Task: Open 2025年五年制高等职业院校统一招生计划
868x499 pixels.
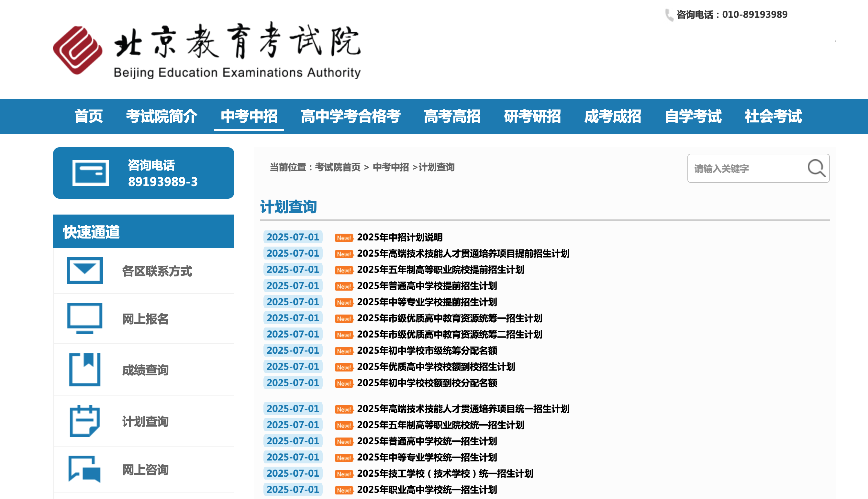Action: [440, 425]
